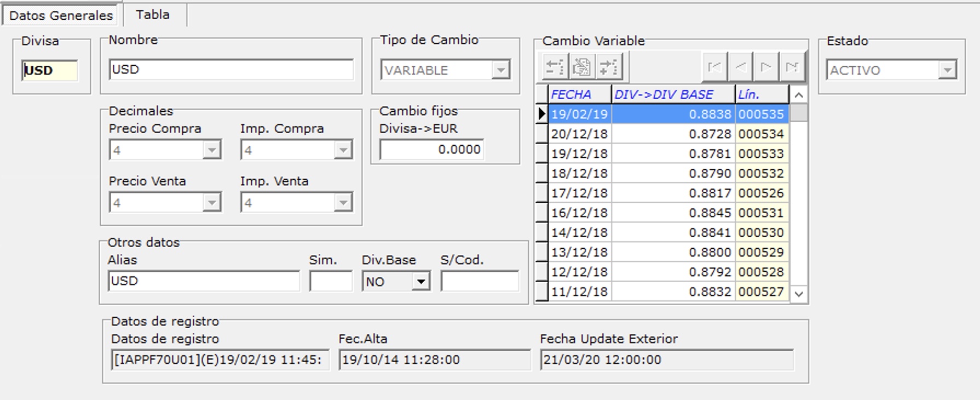Expand the Estado dropdown

click(x=947, y=70)
